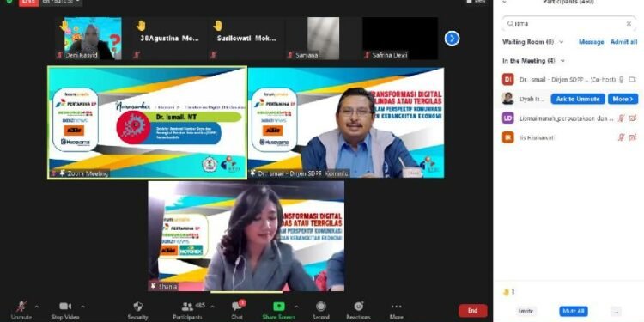
Task: Open Security shield menu
Action: 137,311
